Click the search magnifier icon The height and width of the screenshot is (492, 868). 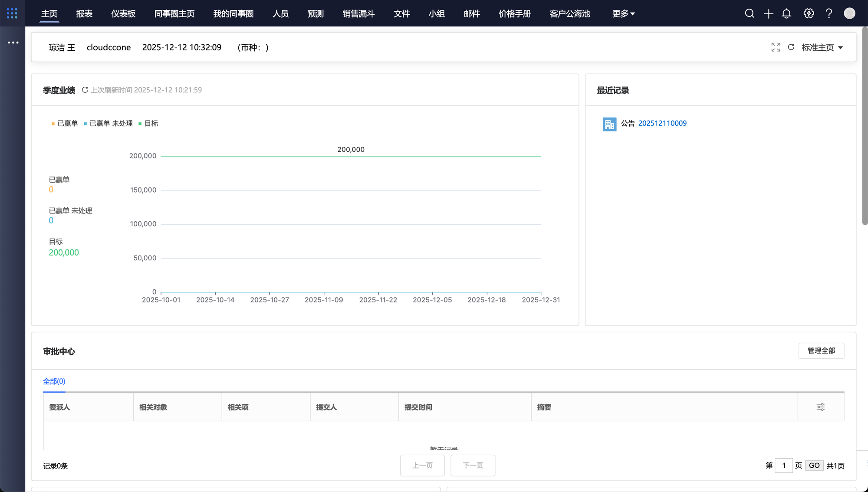coord(750,13)
